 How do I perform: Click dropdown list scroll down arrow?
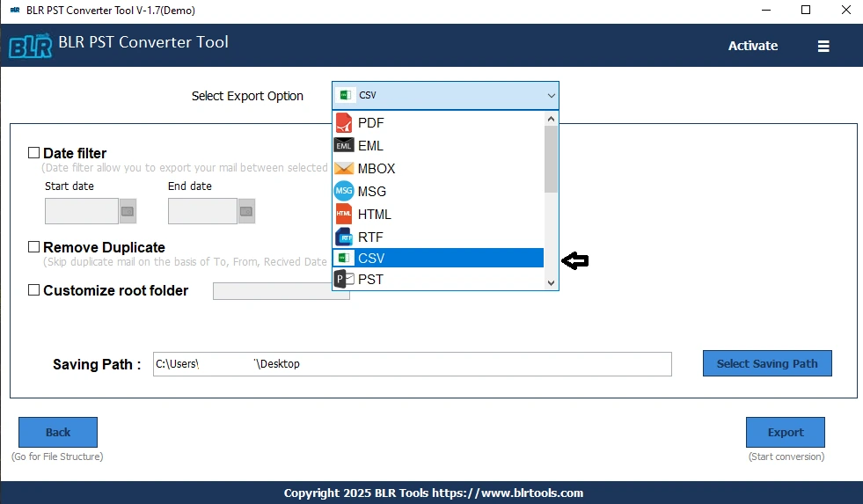[x=551, y=283]
